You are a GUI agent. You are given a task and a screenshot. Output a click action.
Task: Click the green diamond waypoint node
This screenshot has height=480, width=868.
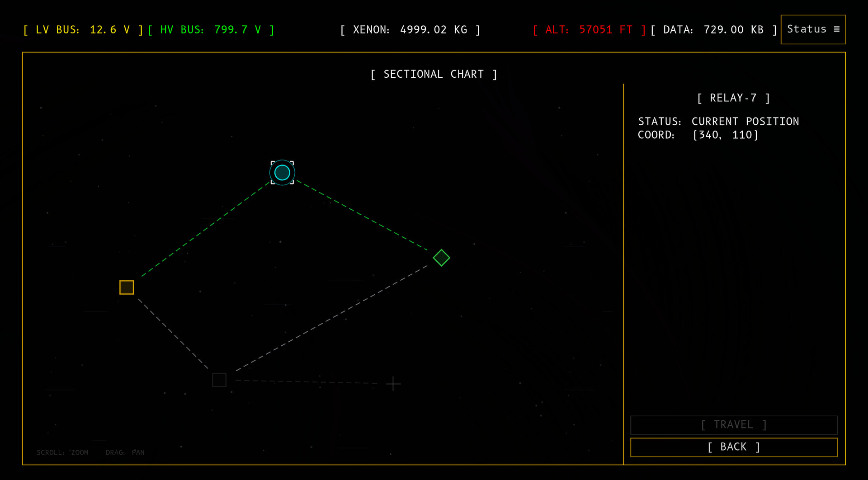click(441, 258)
